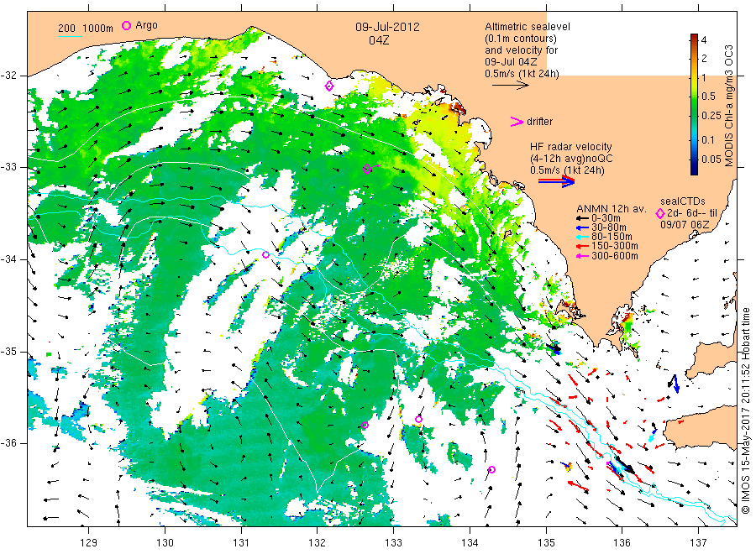Click the sealCTDs magenta diamond legend symbol
Viewport: 756px width, 554px height.
pyautogui.click(x=660, y=213)
